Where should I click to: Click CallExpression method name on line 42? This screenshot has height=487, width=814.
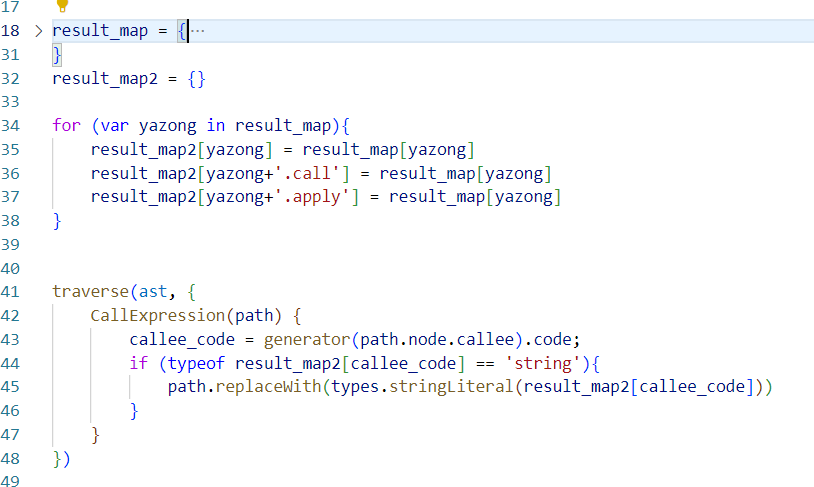pos(158,316)
